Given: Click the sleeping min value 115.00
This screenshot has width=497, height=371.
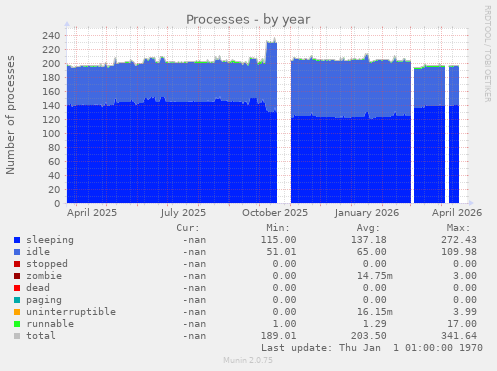Looking at the screenshot, I should pyautogui.click(x=278, y=240).
